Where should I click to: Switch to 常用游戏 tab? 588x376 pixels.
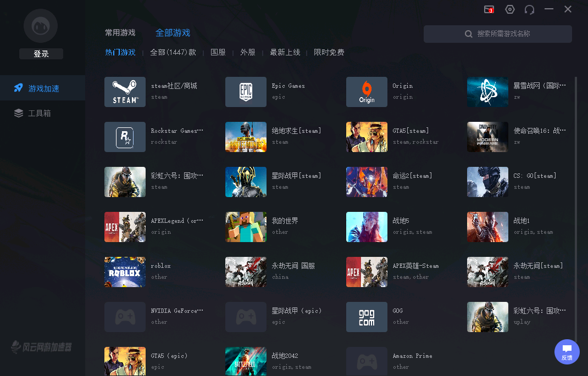pos(120,32)
